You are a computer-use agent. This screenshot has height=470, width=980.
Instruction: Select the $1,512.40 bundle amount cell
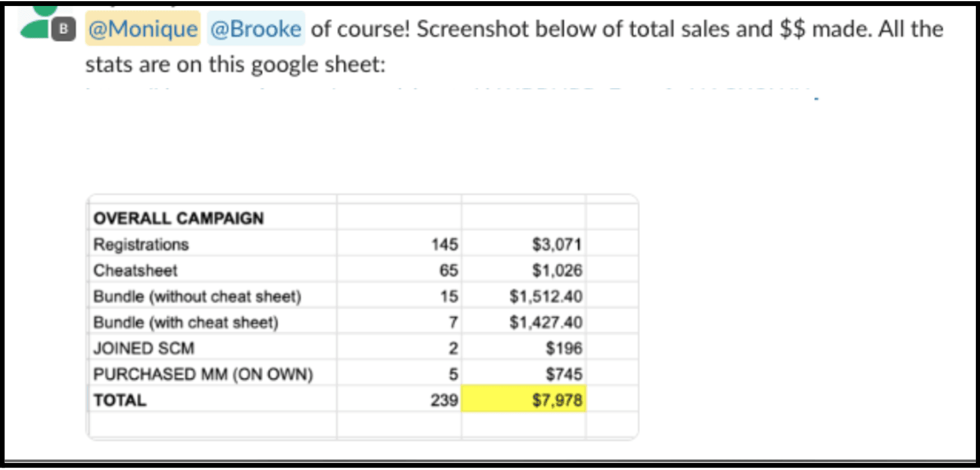pos(546,297)
